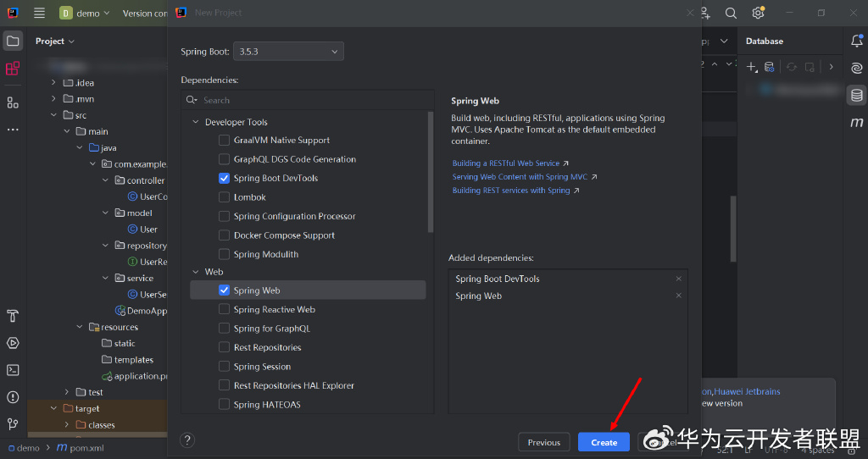Enable Rest Repositories checkbox

224,347
